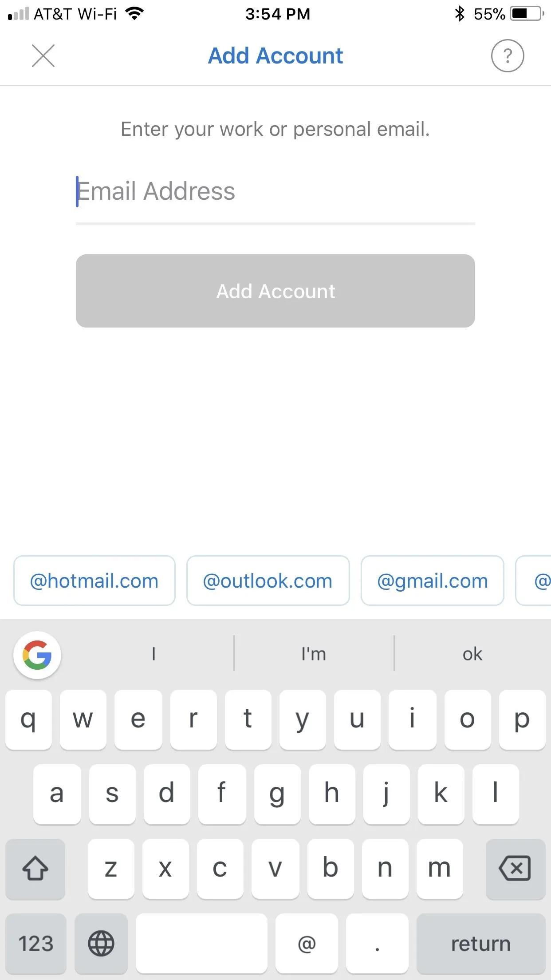Tap the @ symbol key
551x980 pixels.
pos(307,943)
